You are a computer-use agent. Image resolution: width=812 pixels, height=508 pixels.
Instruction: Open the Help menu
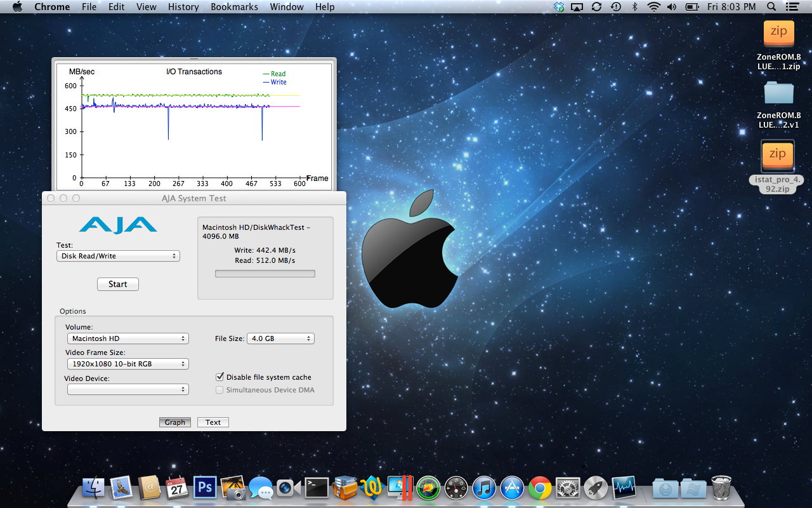(x=325, y=7)
